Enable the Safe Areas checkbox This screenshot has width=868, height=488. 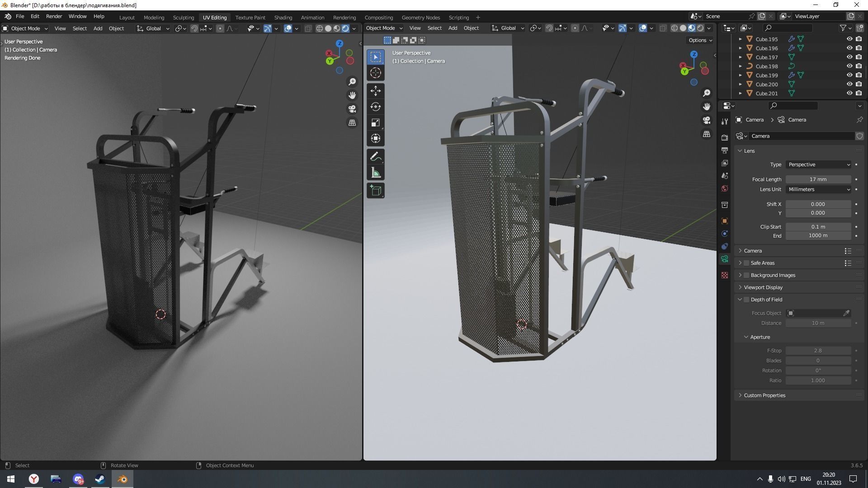[x=746, y=263]
